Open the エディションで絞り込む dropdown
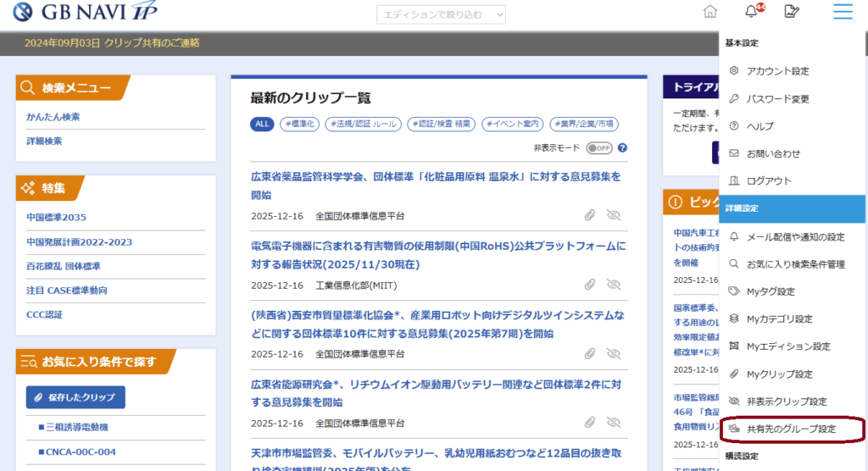The width and height of the screenshot is (868, 471). pyautogui.click(x=441, y=14)
